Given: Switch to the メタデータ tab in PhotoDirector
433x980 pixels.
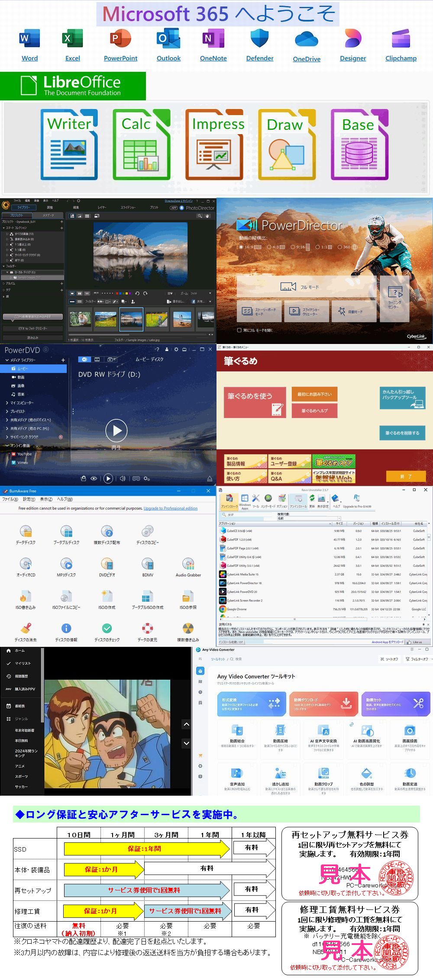Looking at the screenshot, I should (x=48, y=215).
